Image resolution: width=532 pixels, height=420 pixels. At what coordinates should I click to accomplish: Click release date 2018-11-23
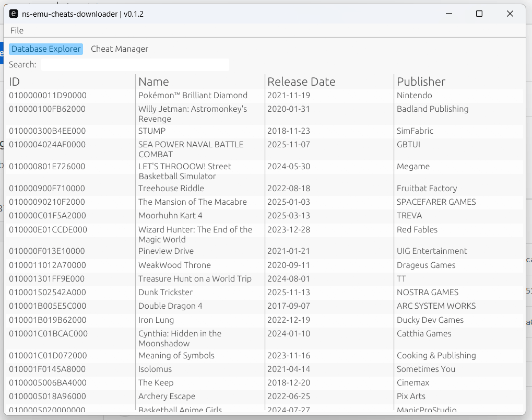point(289,131)
